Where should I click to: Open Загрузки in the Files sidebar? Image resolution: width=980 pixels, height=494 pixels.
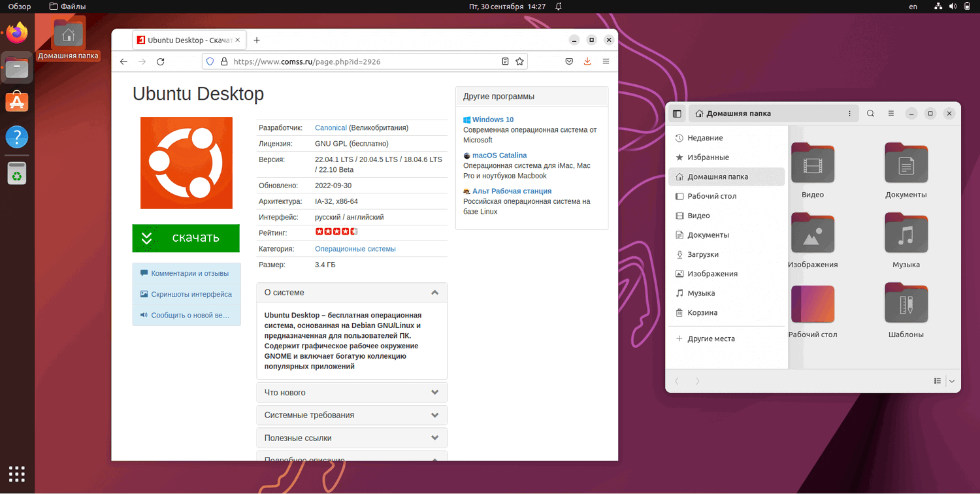[727, 254]
